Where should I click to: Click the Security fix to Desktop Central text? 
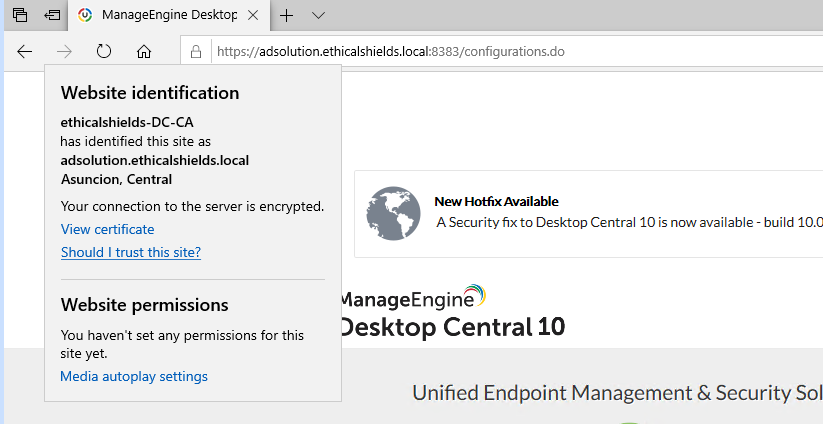(629, 222)
